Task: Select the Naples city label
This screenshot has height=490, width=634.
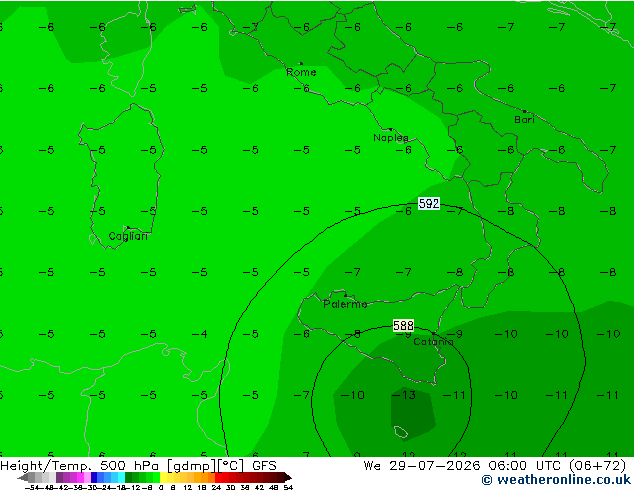Action: (391, 138)
